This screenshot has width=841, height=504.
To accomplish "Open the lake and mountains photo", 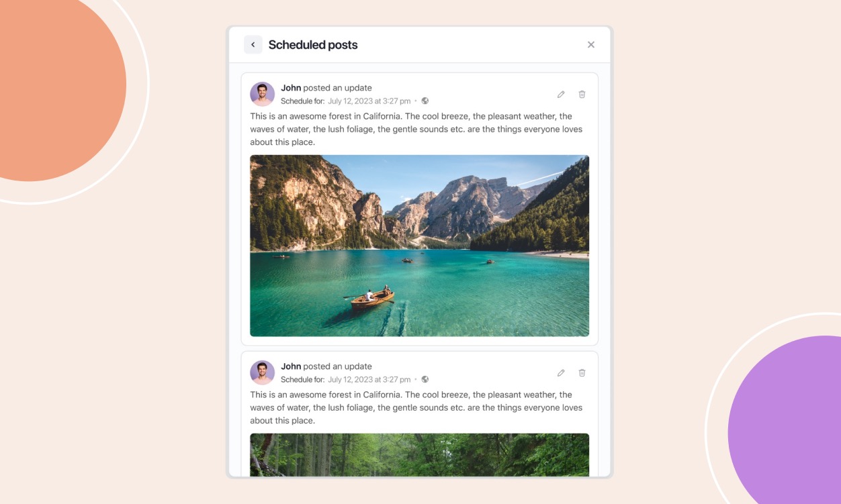I will point(420,246).
